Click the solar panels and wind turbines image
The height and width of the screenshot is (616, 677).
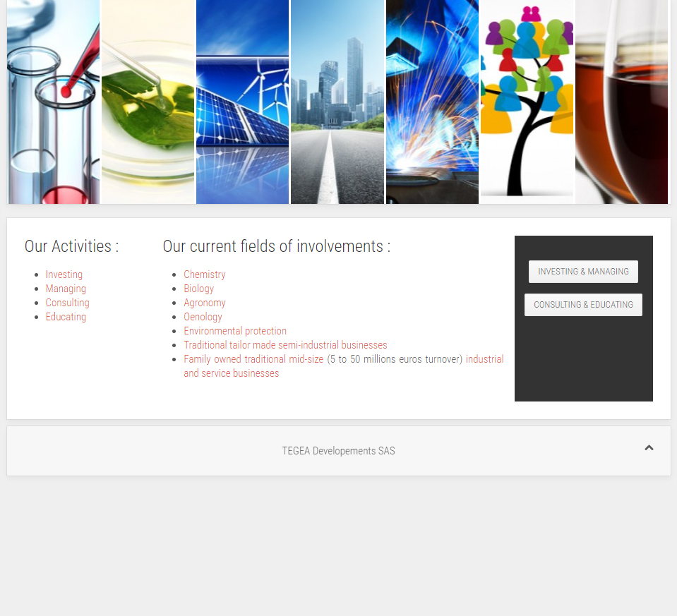[x=242, y=102]
